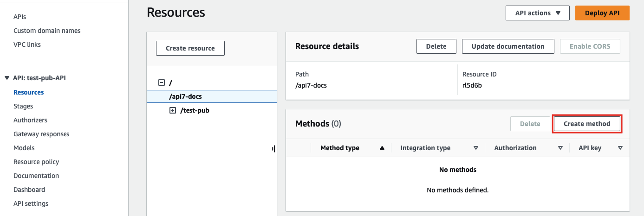Open Custom domain names page
This screenshot has width=644, height=216.
47,31
